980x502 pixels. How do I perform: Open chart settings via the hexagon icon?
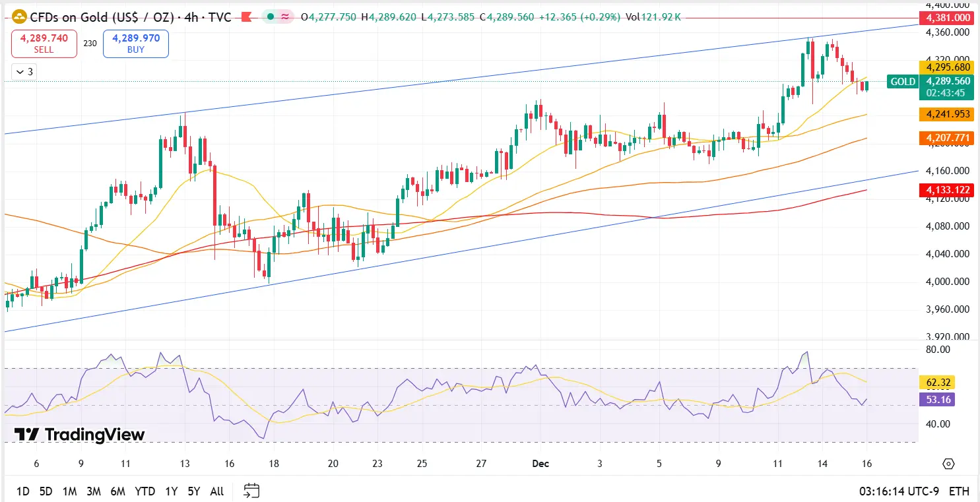click(x=948, y=464)
